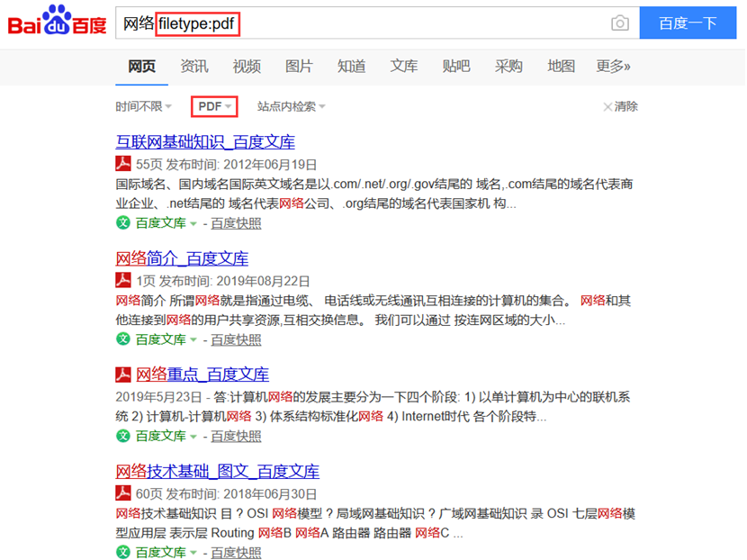The height and width of the screenshot is (560, 747).
Task: Expand the 时间不限 time filter
Action: (143, 106)
